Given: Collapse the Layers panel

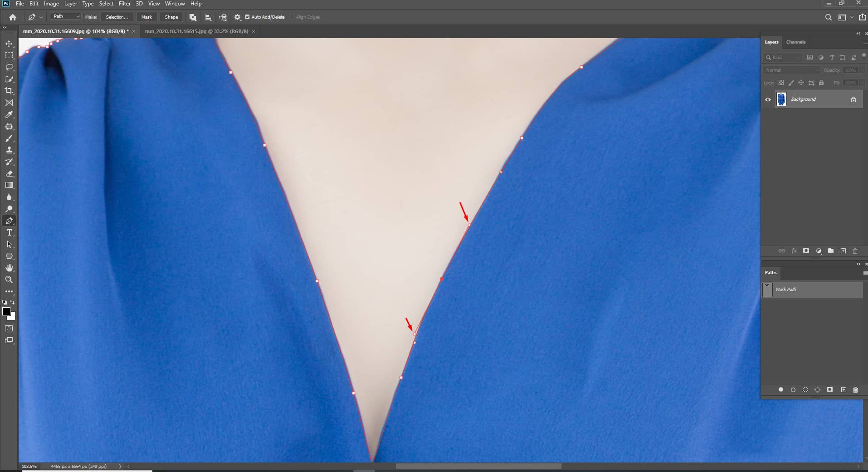Looking at the screenshot, I should point(858,33).
